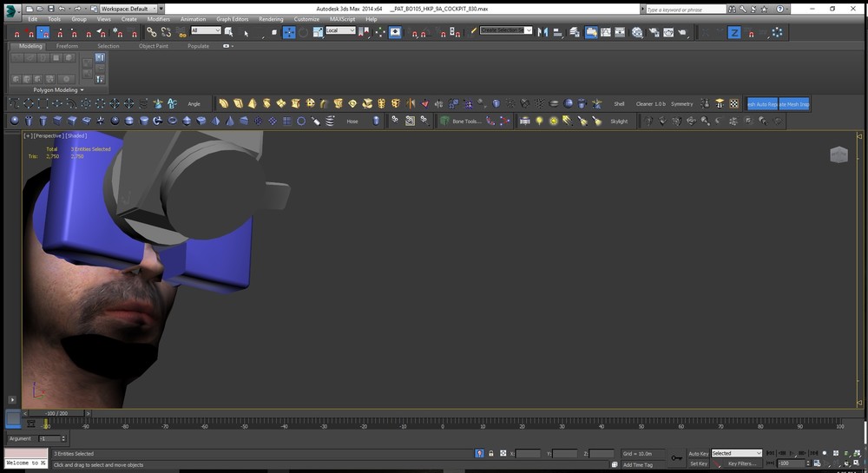Open the Workspace: Default dropdown
The image size is (868, 473).
point(128,9)
